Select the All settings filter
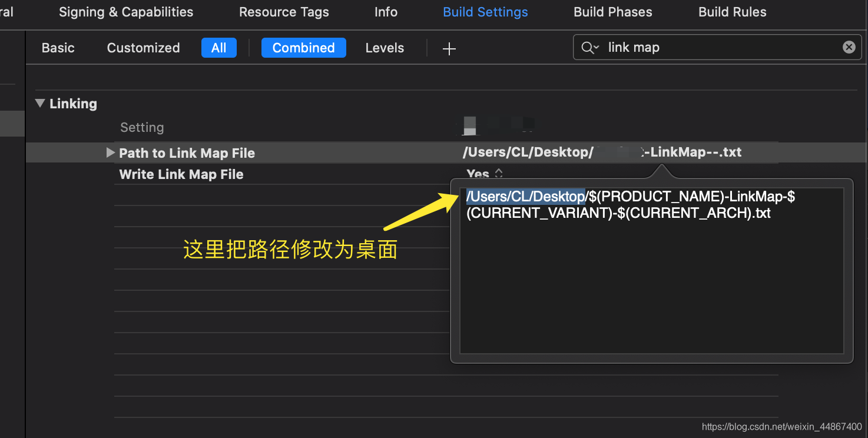 coord(219,48)
